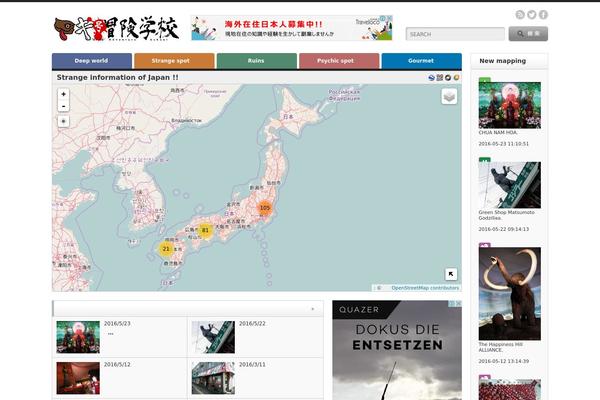Go to site home via logo
The image size is (600, 400).
(116, 29)
